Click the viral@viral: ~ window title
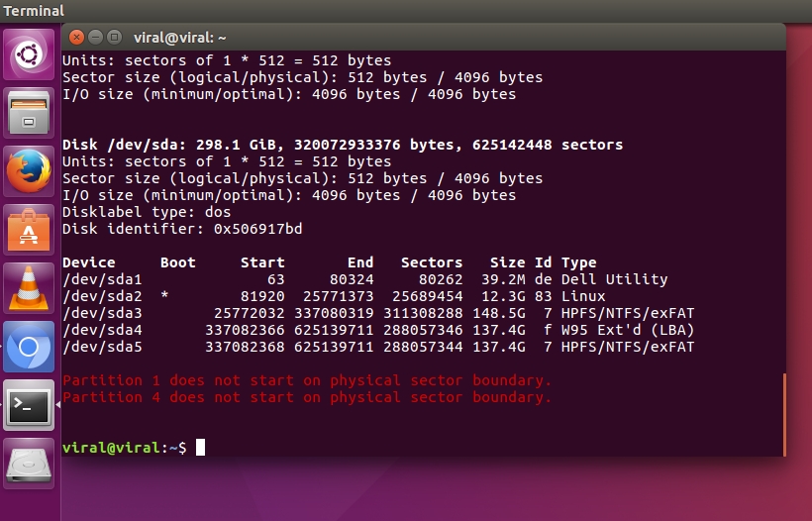812x521 pixels. [x=179, y=38]
